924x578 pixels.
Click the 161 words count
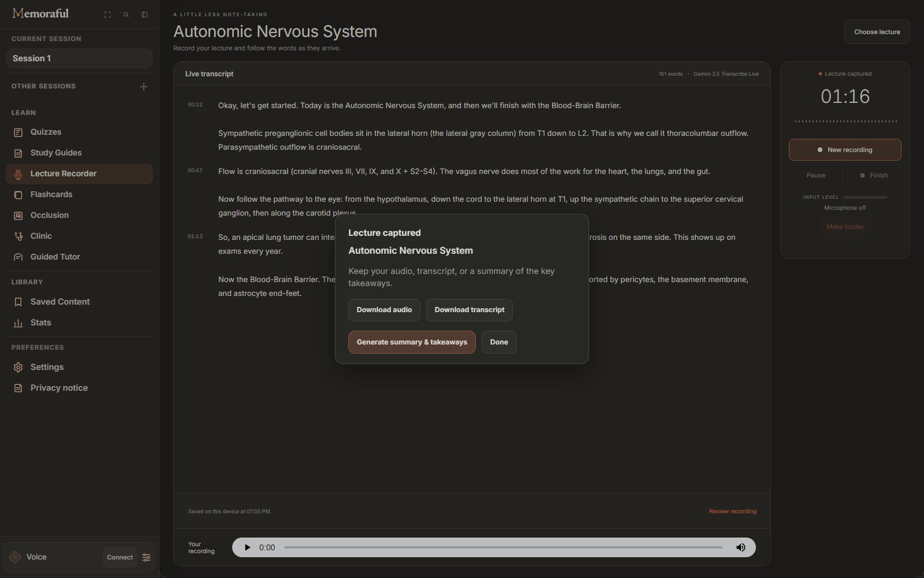(670, 74)
